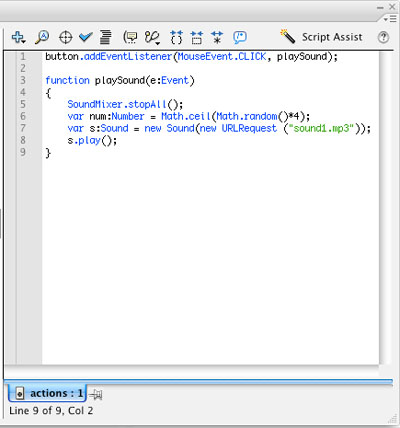Minimize the Actions panel
The width and height of the screenshot is (400, 428).
[x=380, y=7]
